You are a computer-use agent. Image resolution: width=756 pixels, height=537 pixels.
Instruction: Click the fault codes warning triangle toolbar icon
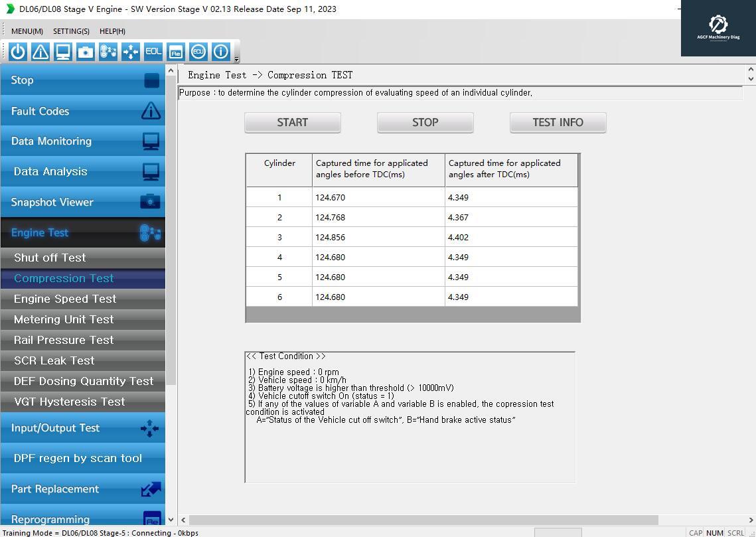coord(40,52)
